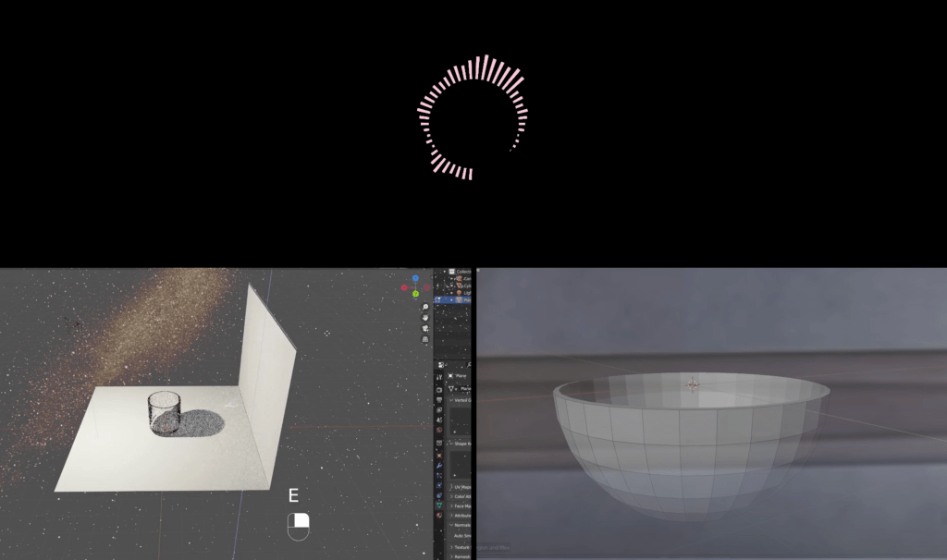The height and width of the screenshot is (560, 947).
Task: Click the zoom magnifier icon in the viewport
Action: click(425, 307)
